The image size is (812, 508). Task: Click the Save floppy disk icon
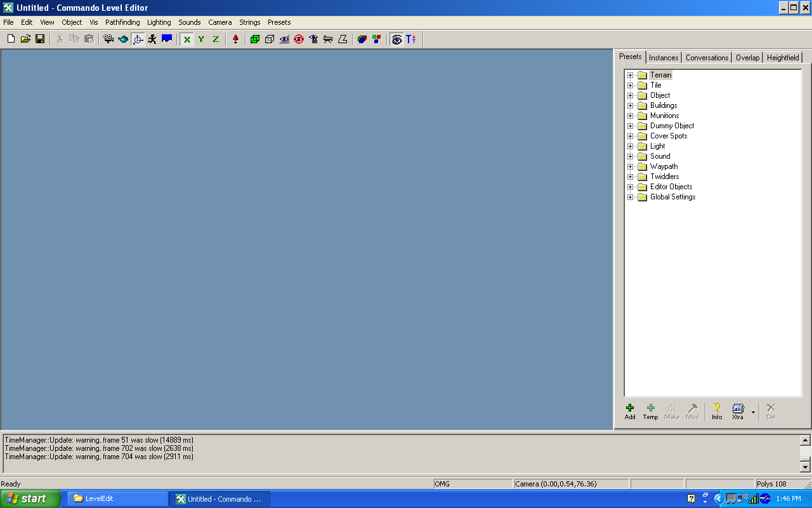click(40, 39)
